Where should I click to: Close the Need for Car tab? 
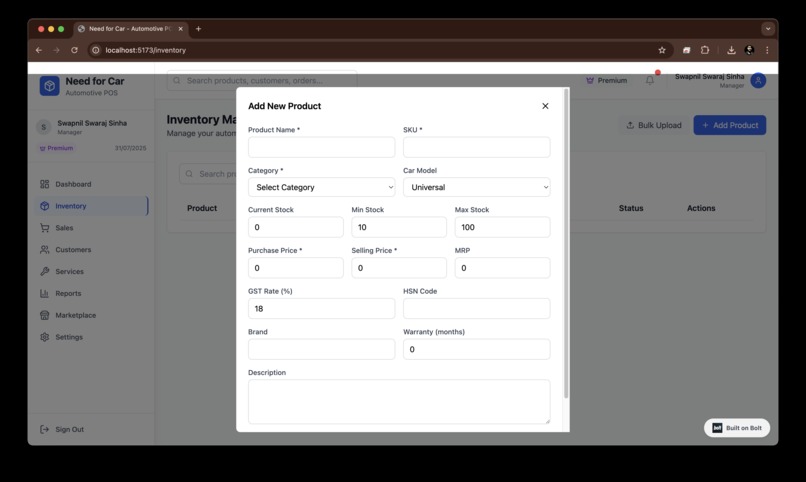pos(180,29)
